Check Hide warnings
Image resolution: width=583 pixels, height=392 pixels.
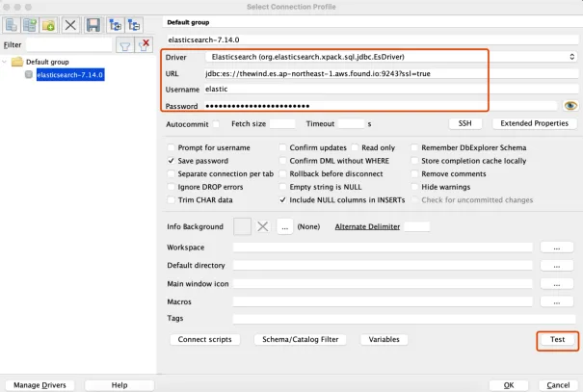click(x=414, y=187)
